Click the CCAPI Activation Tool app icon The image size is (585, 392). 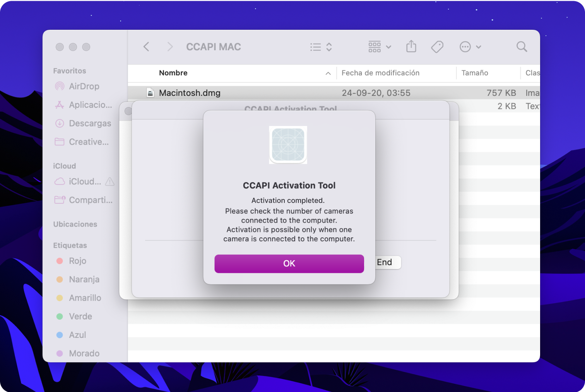coord(288,145)
